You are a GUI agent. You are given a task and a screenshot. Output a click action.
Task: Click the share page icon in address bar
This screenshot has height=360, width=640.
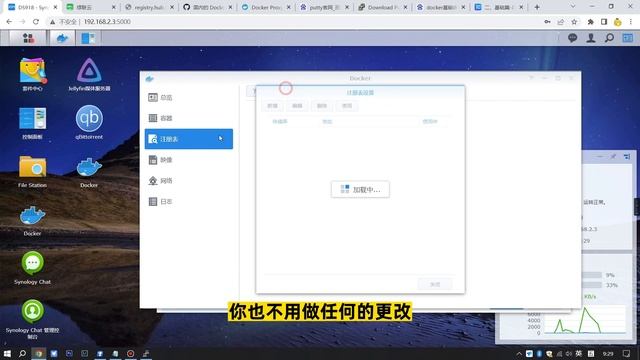point(561,22)
